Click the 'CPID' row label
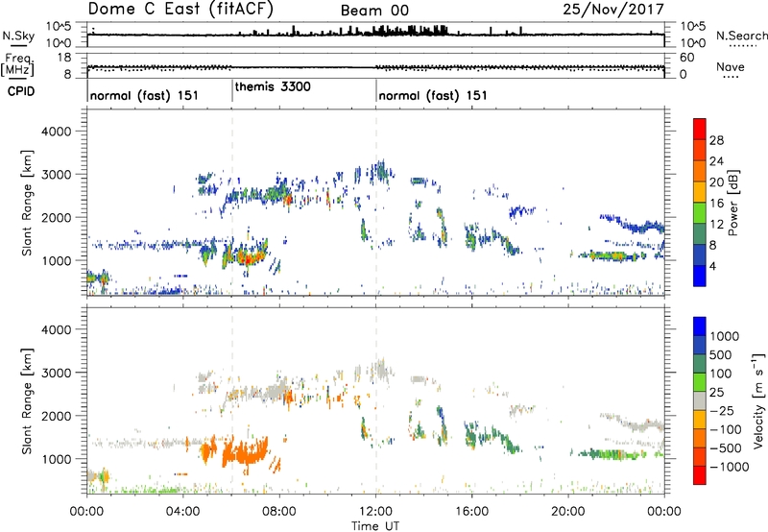The height and width of the screenshot is (532, 768). coord(21,91)
